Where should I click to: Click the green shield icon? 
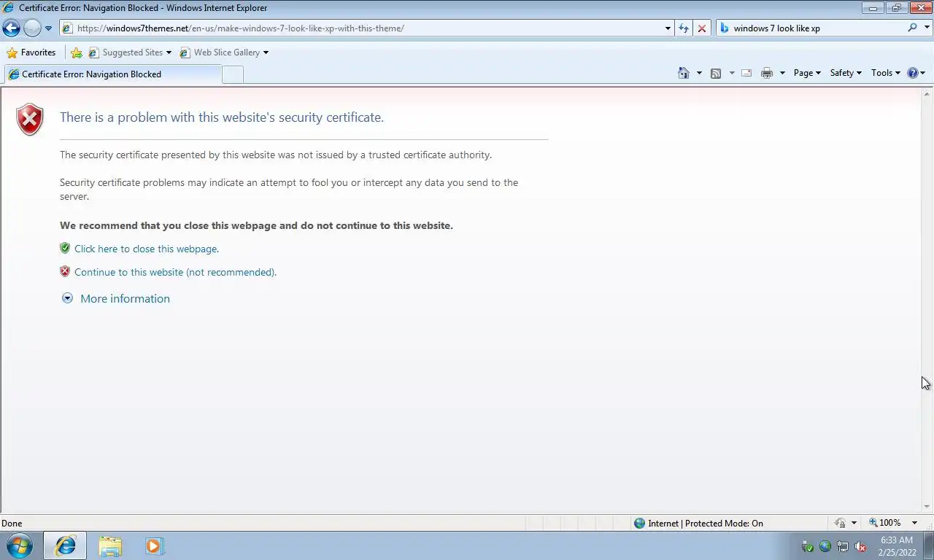(65, 248)
